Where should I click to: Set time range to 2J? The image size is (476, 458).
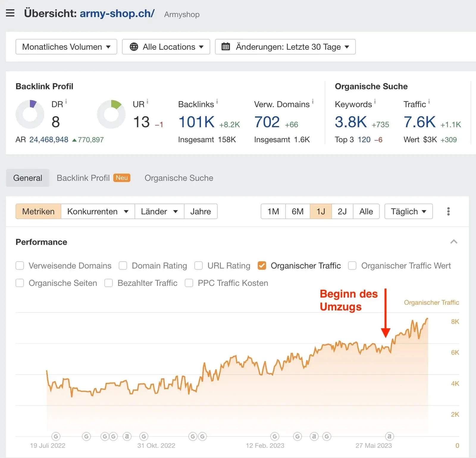(342, 211)
